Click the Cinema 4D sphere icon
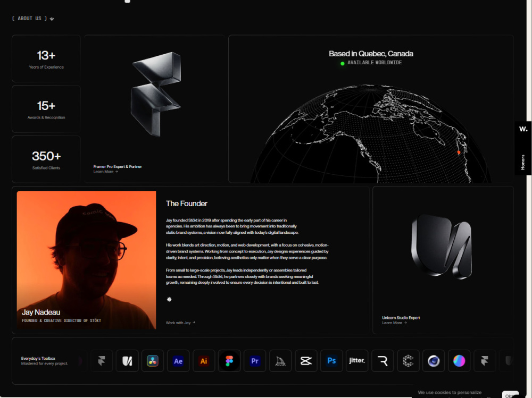 coord(434,361)
